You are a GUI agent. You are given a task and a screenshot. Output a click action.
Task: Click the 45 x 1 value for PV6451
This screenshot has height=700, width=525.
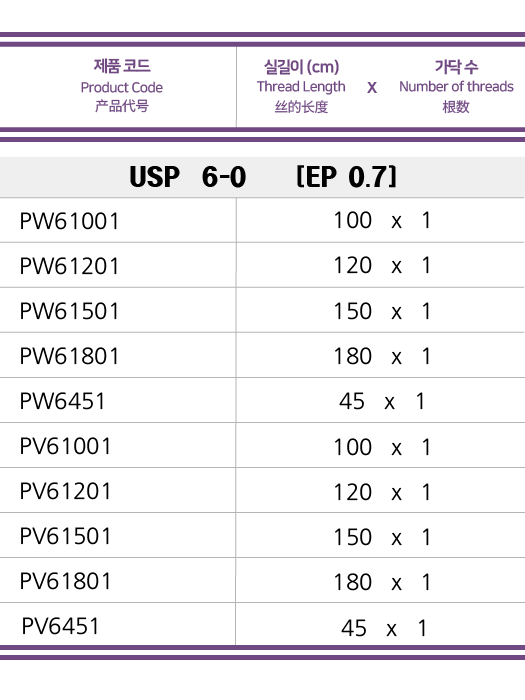(384, 628)
